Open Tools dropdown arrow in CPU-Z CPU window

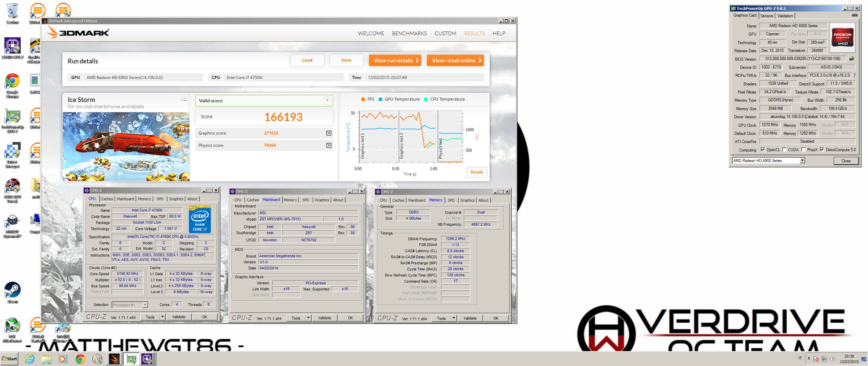point(162,317)
